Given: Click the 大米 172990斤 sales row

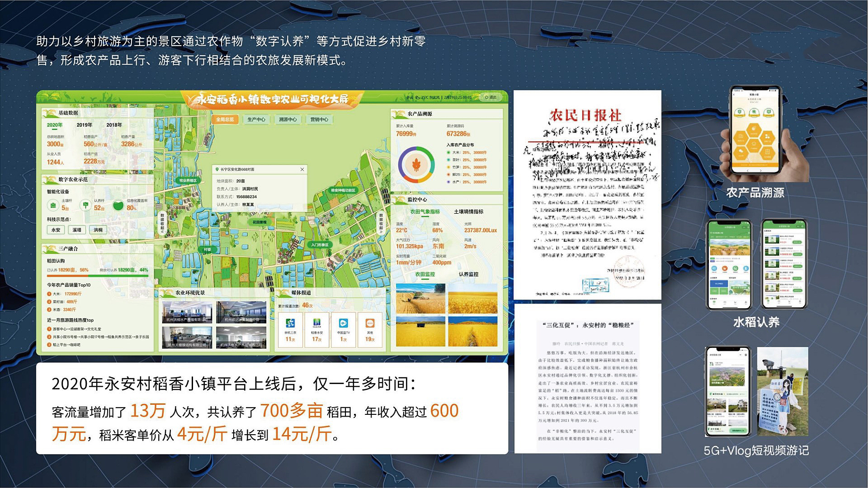Looking at the screenshot, I should pyautogui.click(x=65, y=294).
